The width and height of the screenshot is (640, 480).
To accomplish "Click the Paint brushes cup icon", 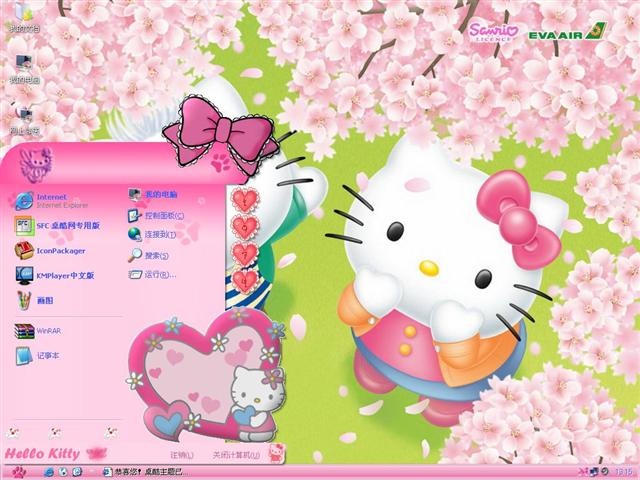I will tap(24, 300).
